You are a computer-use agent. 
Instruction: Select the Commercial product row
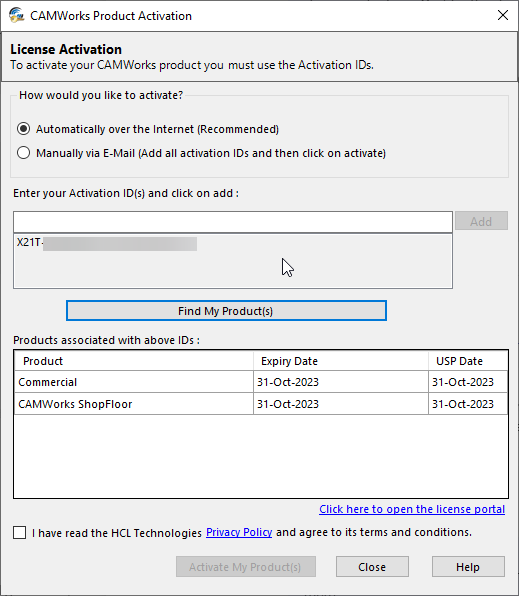261,382
